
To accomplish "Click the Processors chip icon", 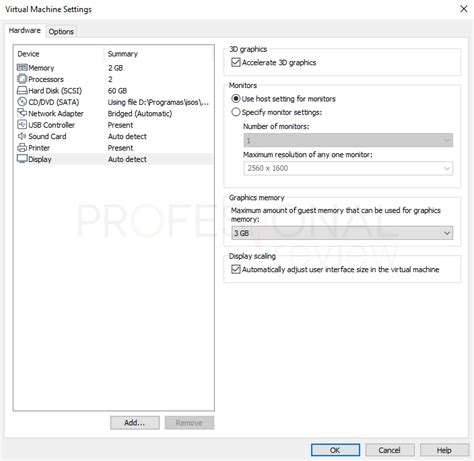I will point(22,79).
